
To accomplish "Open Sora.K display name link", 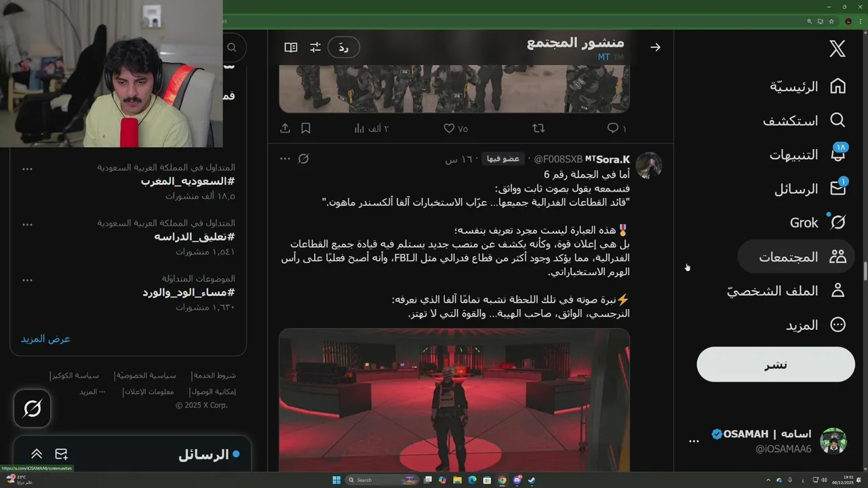I will point(608,159).
